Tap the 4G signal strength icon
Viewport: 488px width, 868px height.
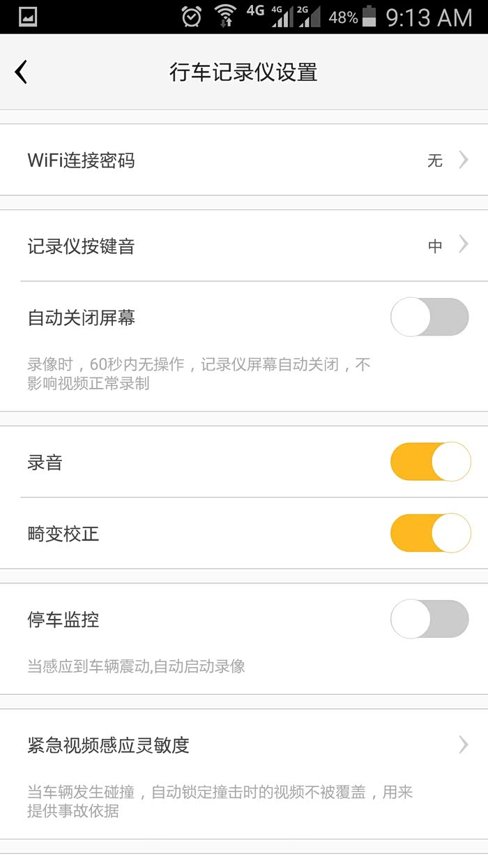(282, 17)
